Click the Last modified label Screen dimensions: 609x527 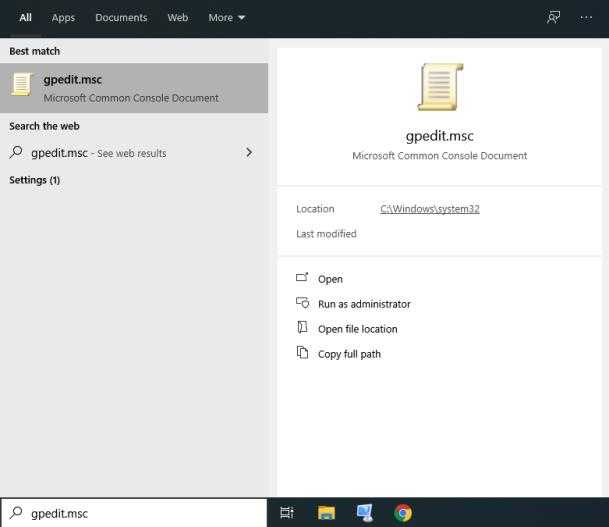[326, 234]
